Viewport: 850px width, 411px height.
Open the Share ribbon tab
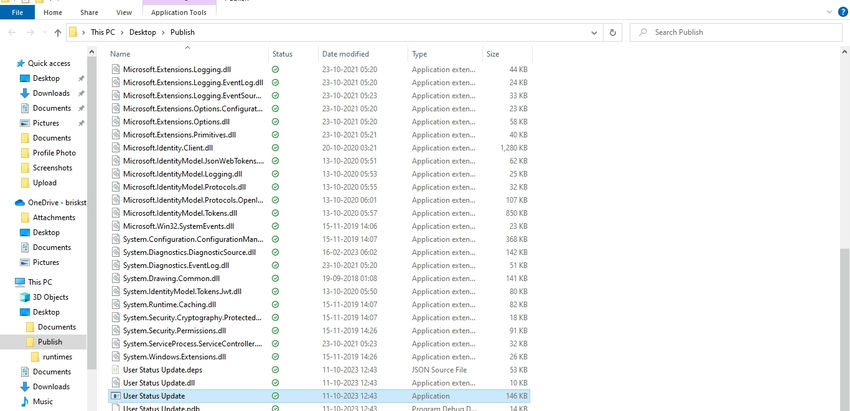[89, 12]
